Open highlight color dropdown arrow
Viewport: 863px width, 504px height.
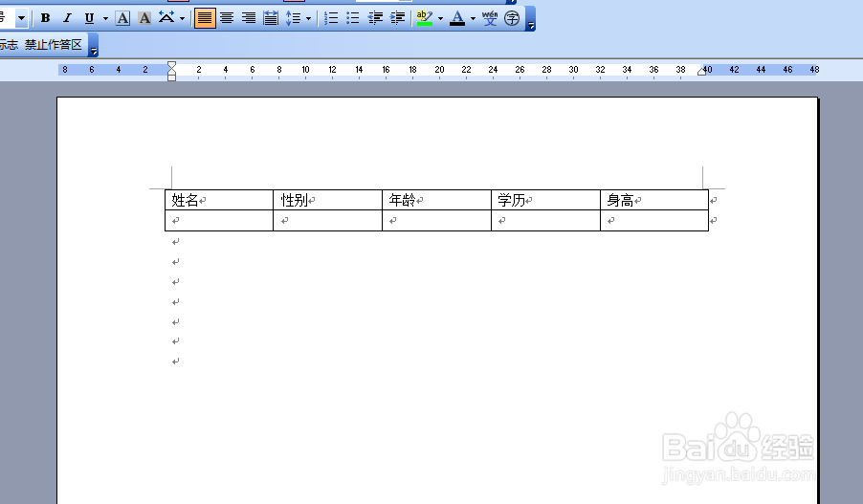440,18
